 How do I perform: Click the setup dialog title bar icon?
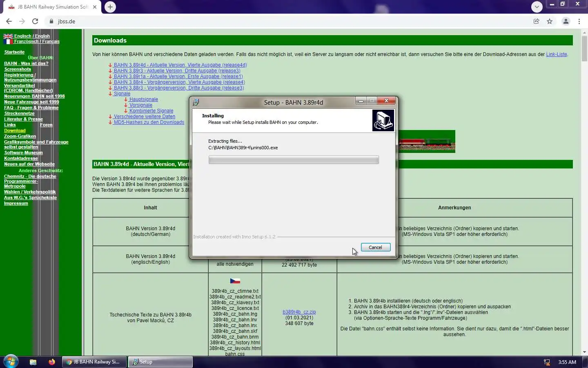point(196,102)
